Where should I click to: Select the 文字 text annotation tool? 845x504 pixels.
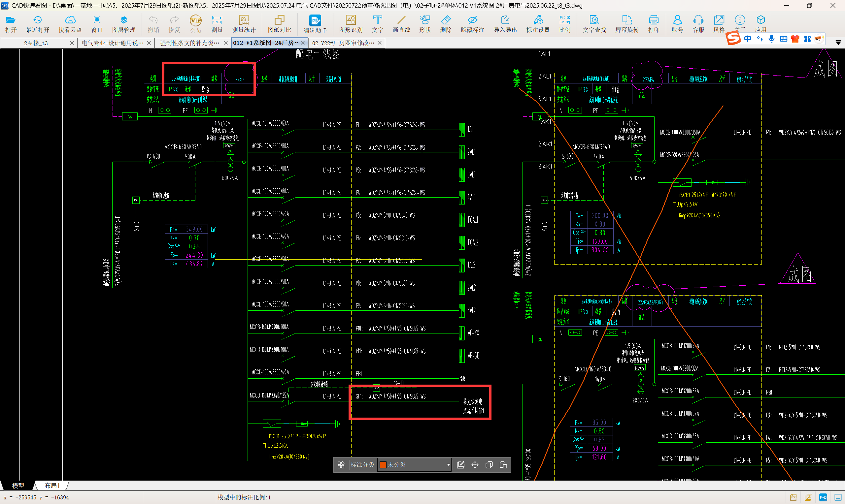point(378,24)
